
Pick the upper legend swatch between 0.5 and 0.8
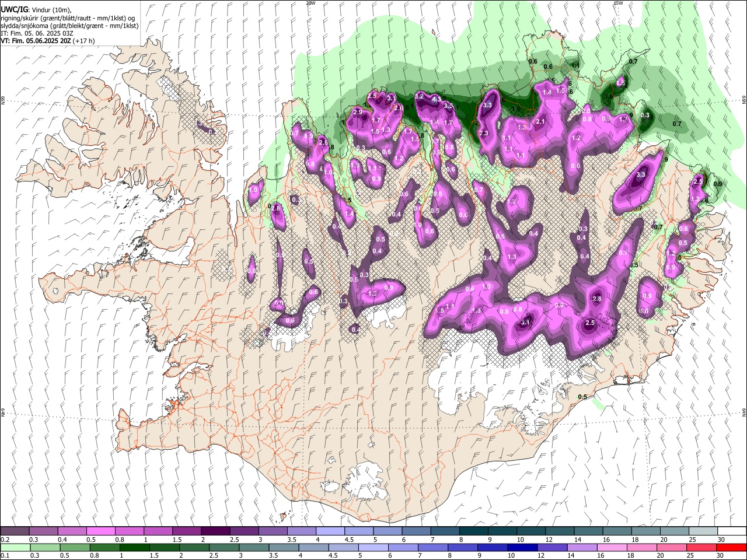point(100,531)
